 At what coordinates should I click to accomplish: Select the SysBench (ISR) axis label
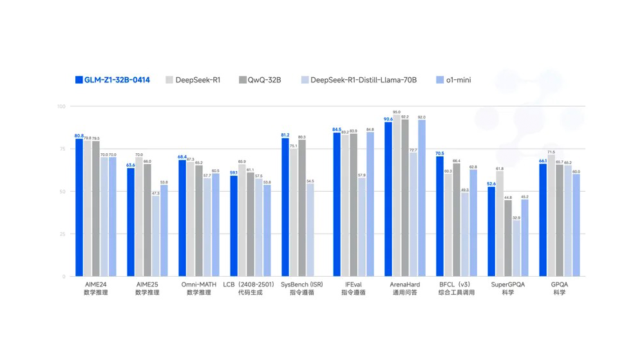pos(301,284)
